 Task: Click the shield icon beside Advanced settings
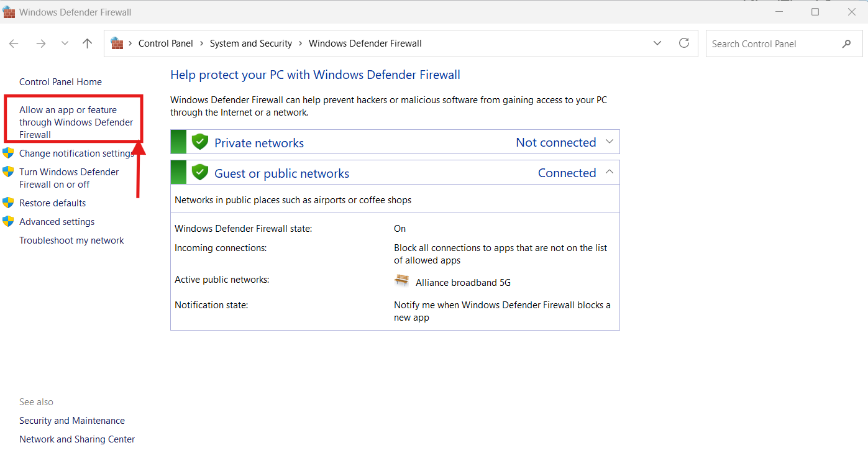pos(9,221)
